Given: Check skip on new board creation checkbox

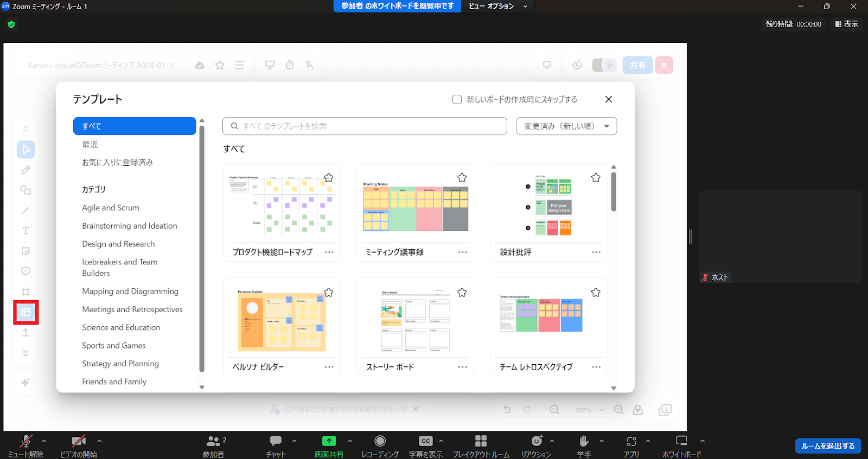Looking at the screenshot, I should pos(457,100).
